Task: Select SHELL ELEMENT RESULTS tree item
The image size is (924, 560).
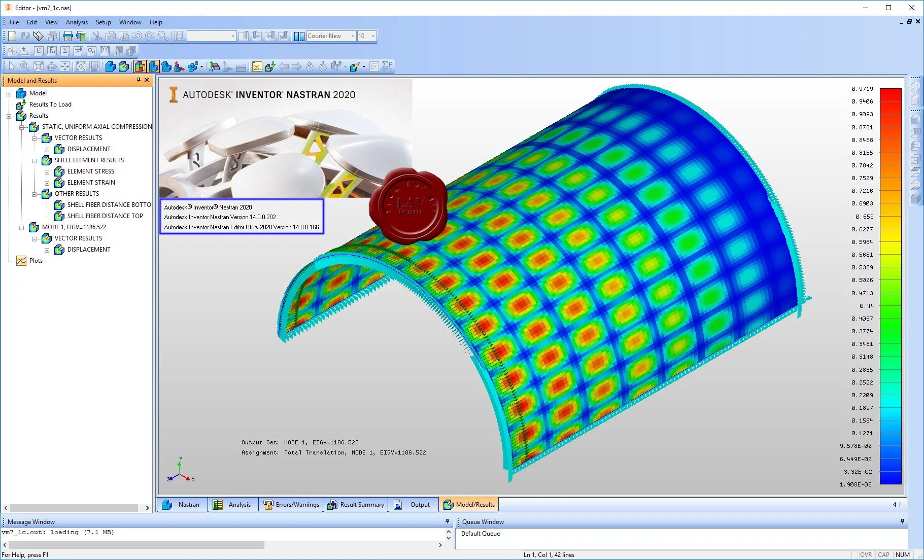Action: [x=89, y=160]
